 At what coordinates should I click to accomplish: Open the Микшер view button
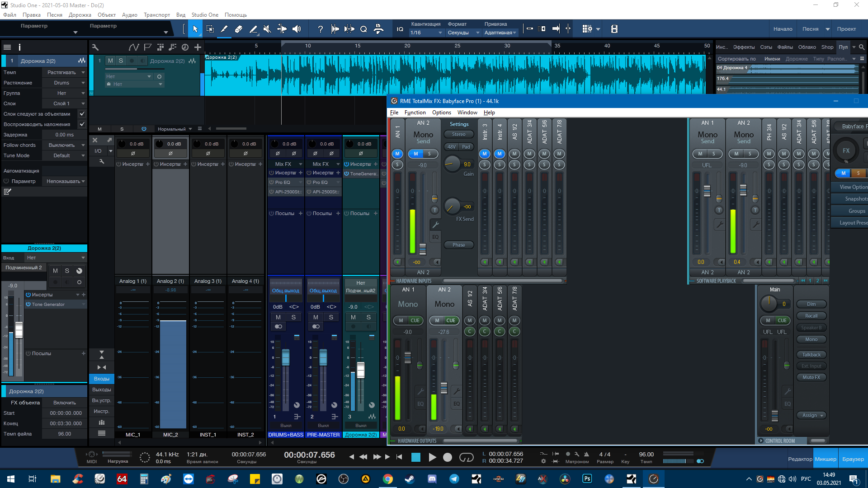coord(826,459)
